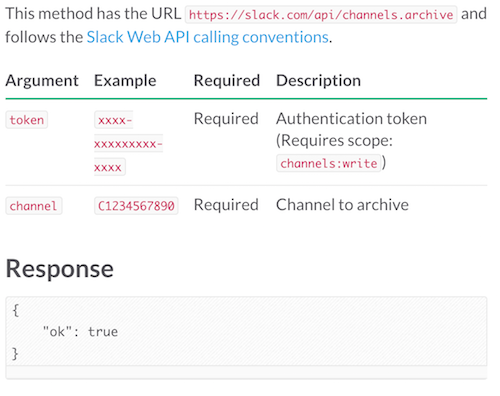Click the Example column header

(x=125, y=81)
